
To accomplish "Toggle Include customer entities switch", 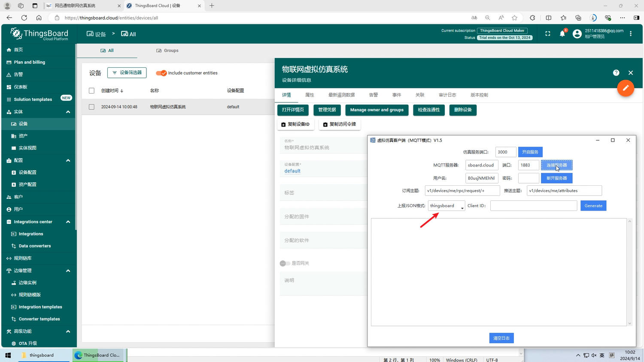I will coord(161,73).
